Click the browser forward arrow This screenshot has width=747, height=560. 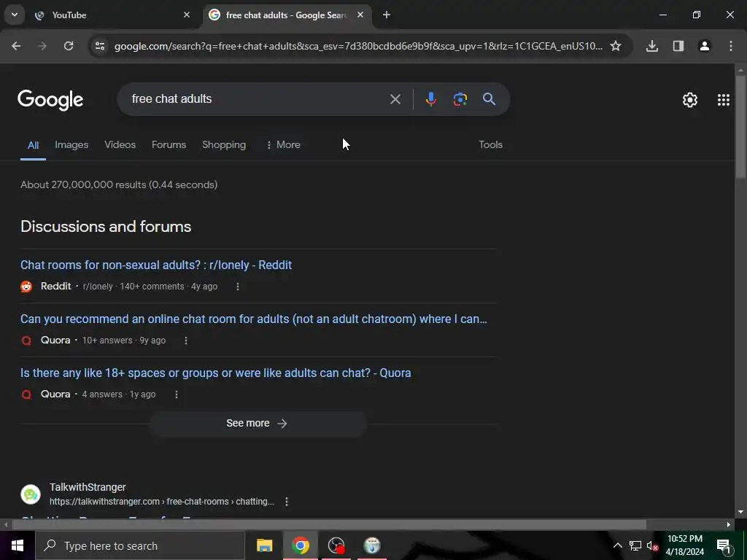click(x=42, y=46)
